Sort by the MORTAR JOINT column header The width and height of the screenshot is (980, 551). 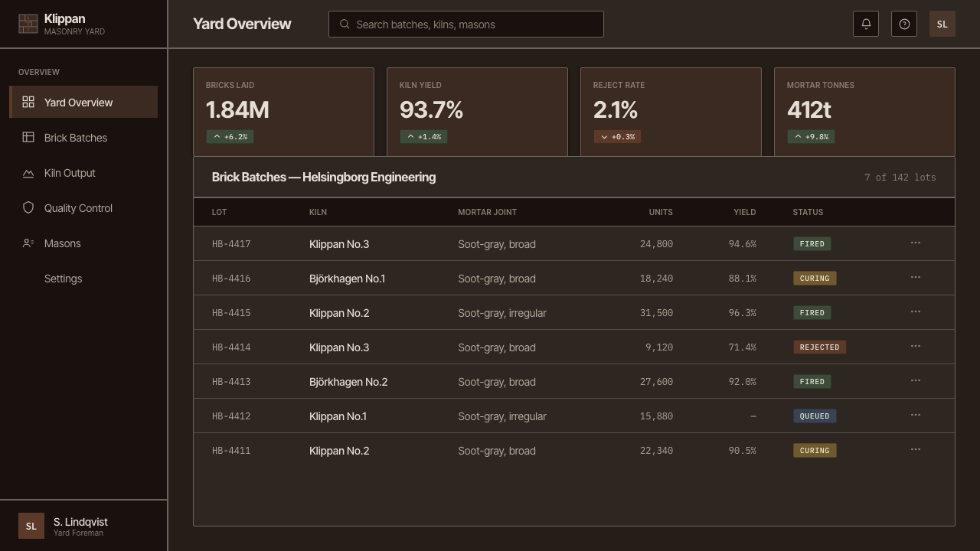(487, 212)
